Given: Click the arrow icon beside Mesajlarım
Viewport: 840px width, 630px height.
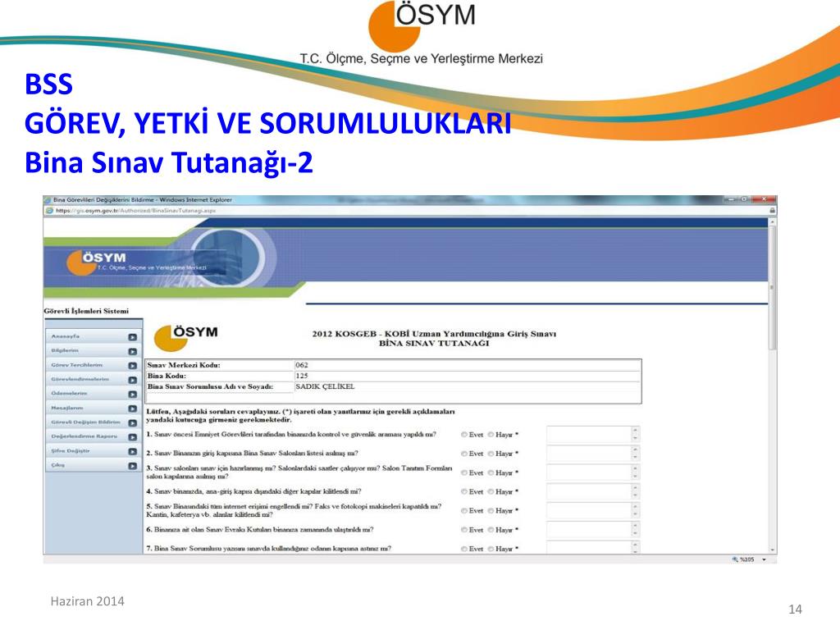Looking at the screenshot, I should click(x=132, y=409).
